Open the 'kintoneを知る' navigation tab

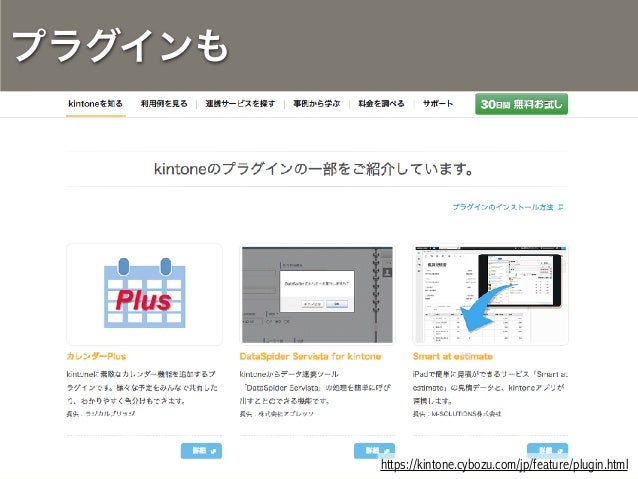click(x=96, y=104)
